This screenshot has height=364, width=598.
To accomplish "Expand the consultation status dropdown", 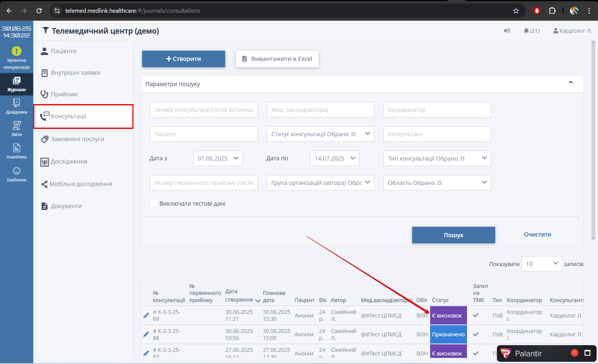I will tap(320, 134).
